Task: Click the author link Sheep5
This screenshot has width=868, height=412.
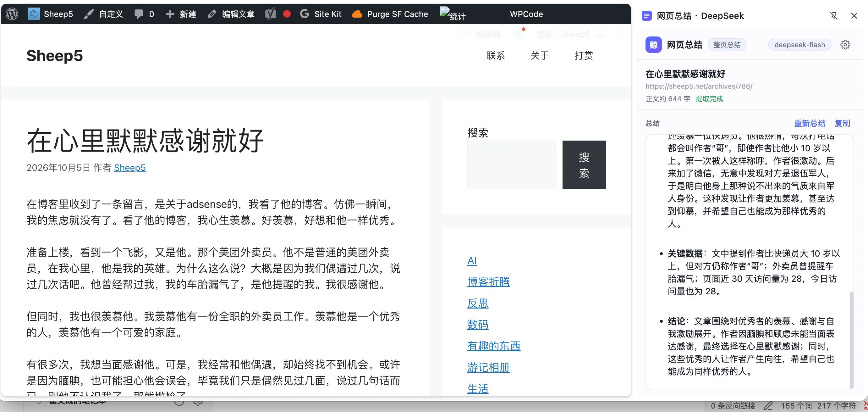Action: (130, 168)
